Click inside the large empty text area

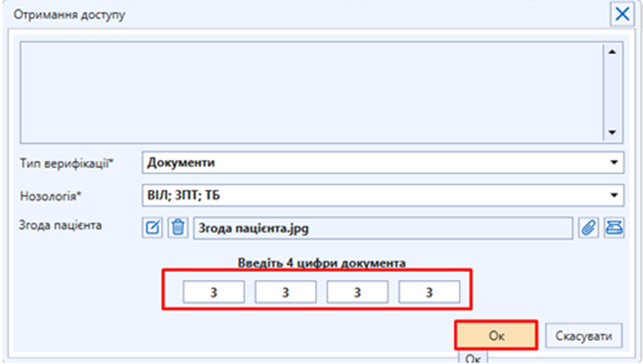click(311, 91)
